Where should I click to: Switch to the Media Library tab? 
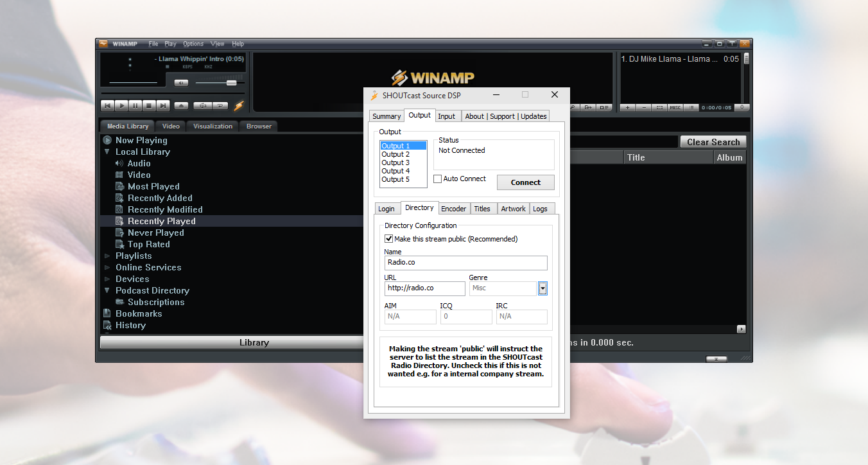(128, 126)
